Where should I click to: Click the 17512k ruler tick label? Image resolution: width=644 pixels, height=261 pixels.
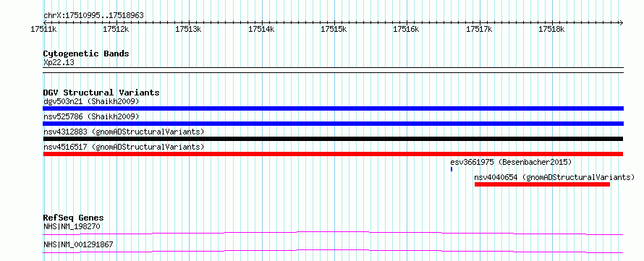[116, 29]
